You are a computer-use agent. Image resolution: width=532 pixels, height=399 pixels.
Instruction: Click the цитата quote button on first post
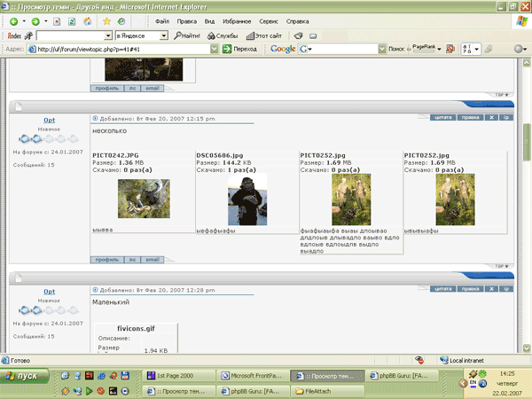(x=442, y=117)
